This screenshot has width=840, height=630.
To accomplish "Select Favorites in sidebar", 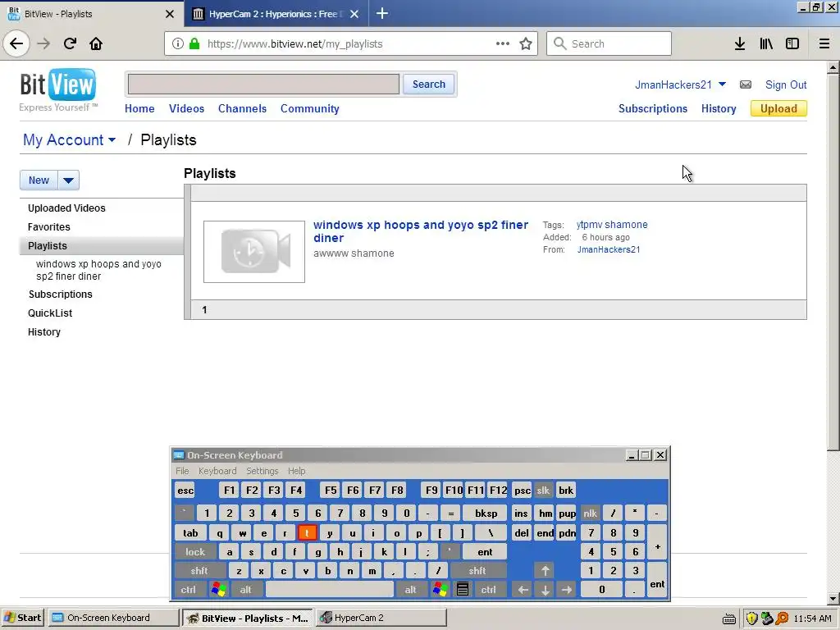I will tap(48, 226).
